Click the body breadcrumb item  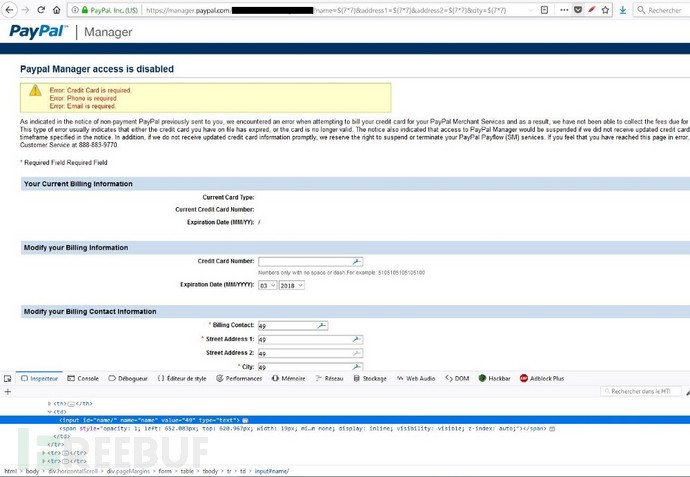click(32, 471)
